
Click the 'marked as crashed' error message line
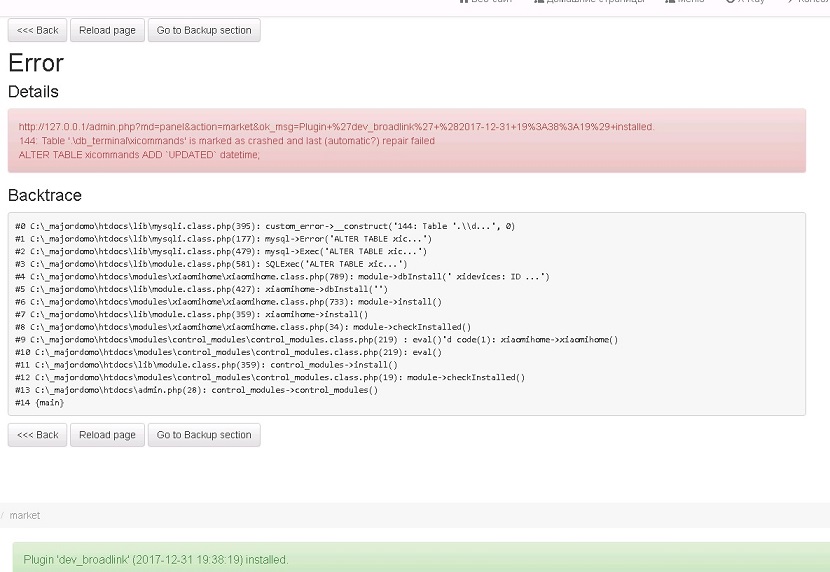227,141
